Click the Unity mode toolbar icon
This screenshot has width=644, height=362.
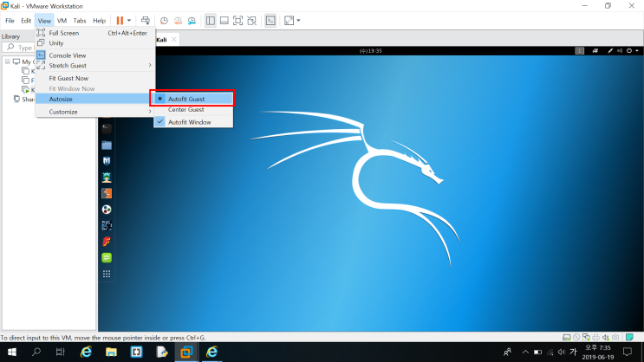(x=251, y=21)
